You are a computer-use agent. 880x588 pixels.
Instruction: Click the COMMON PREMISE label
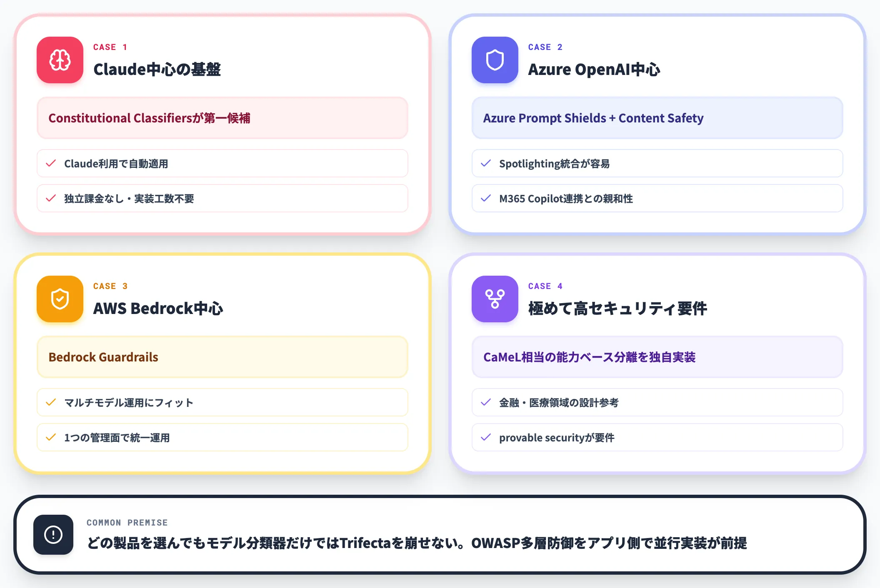(x=127, y=523)
